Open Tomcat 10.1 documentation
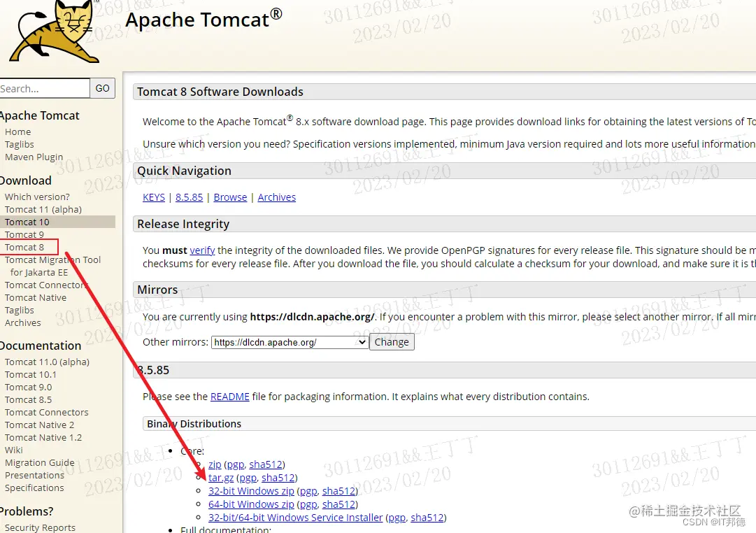The width and height of the screenshot is (756, 533). (30, 374)
